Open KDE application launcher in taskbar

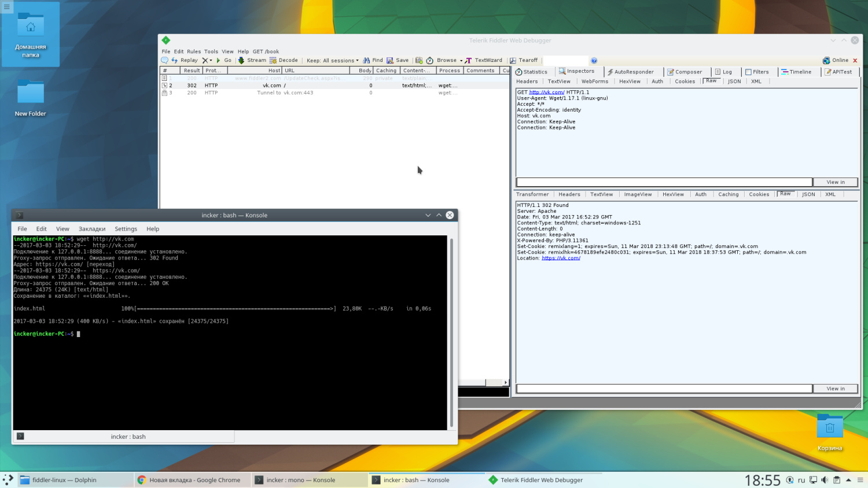pos(8,479)
